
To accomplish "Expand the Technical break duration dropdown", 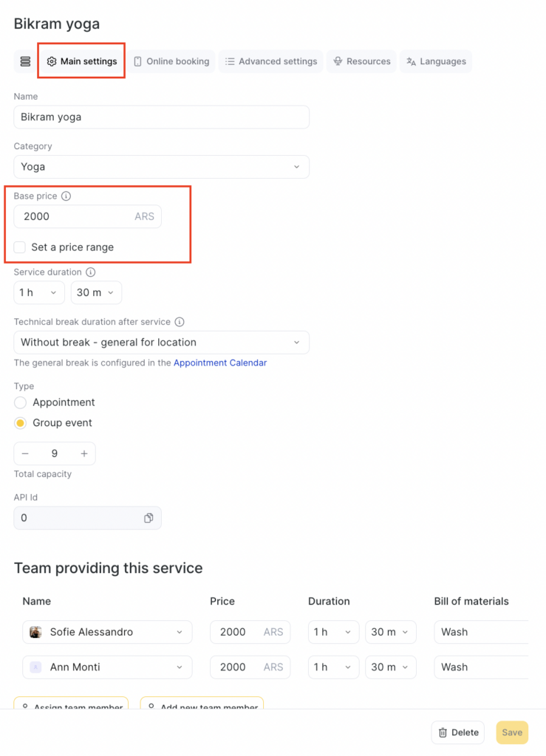I will [x=161, y=343].
